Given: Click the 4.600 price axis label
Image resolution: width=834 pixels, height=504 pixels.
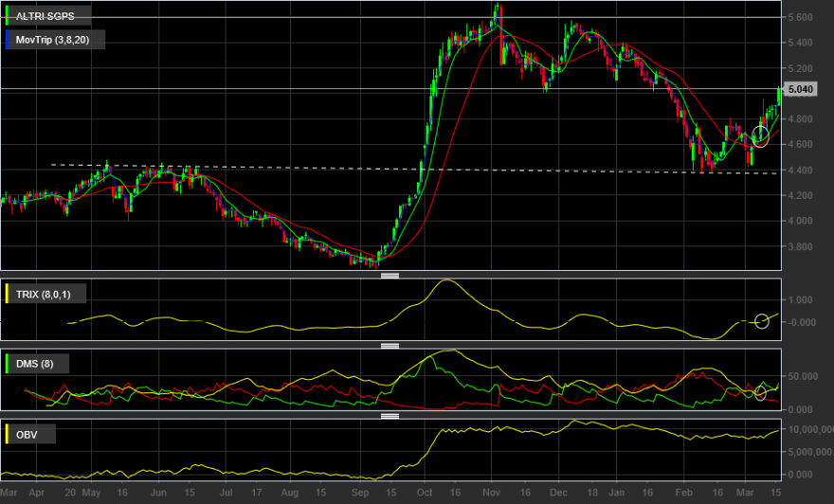Looking at the screenshot, I should pos(800,144).
